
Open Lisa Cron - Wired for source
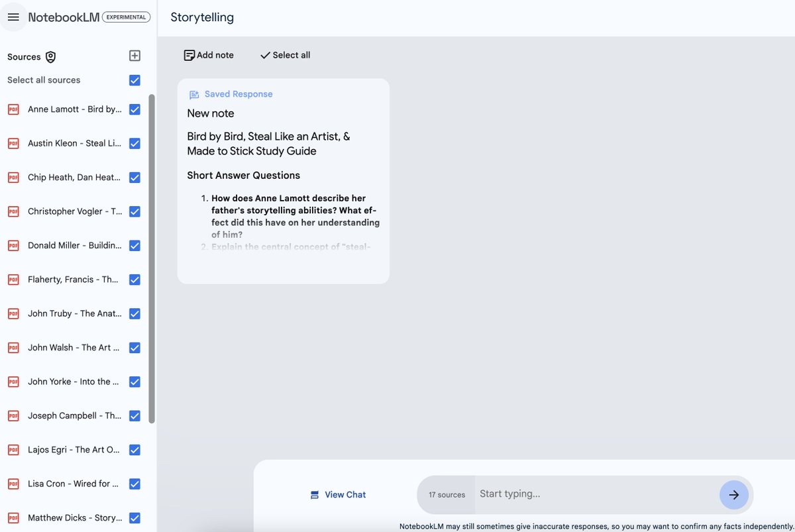point(75,484)
